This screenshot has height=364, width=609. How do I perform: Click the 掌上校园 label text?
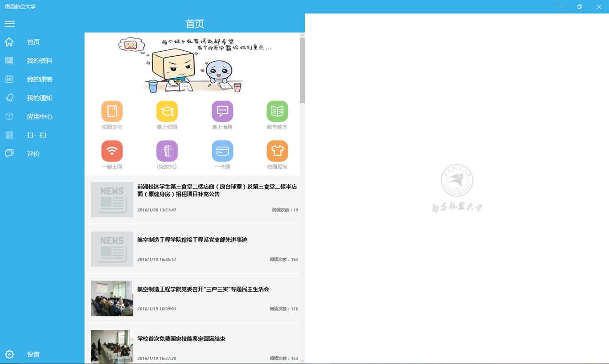[167, 127]
